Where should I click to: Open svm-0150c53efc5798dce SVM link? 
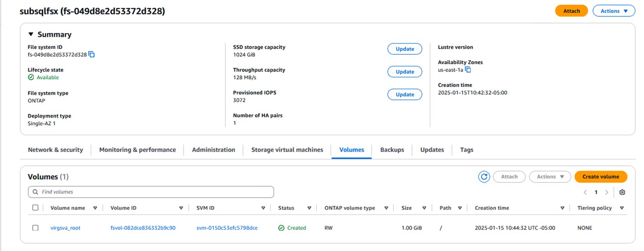point(227,228)
